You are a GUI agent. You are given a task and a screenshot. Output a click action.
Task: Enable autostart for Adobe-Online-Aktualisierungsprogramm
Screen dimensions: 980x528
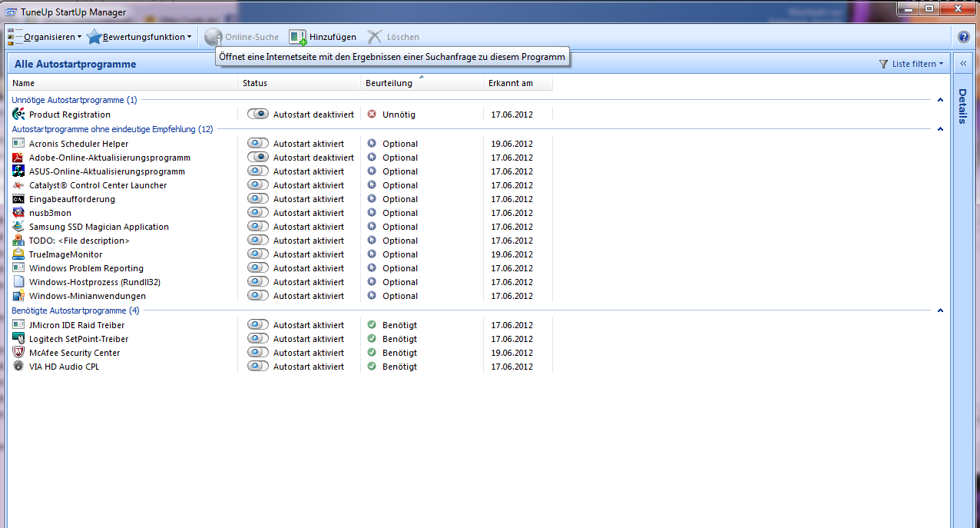(258, 158)
